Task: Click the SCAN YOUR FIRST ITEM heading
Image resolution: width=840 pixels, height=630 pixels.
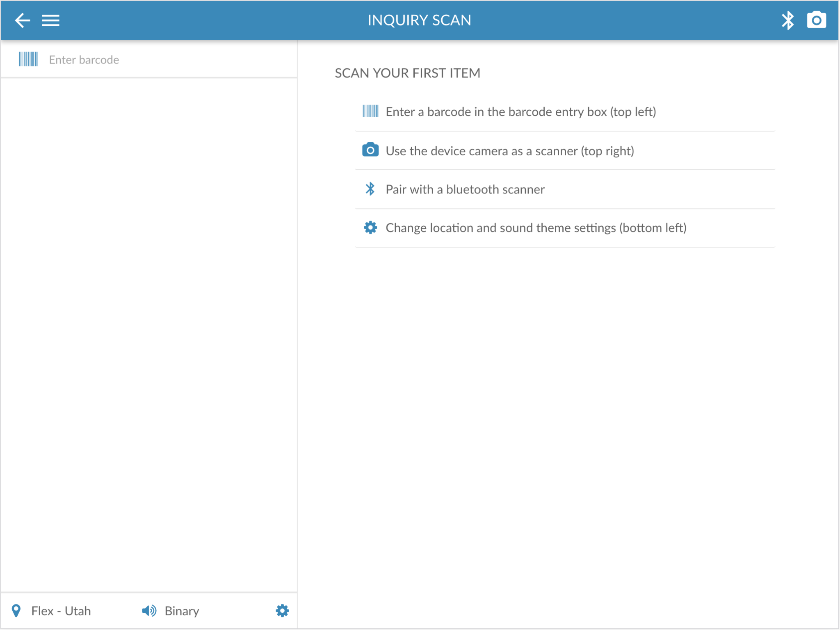Action: tap(407, 73)
